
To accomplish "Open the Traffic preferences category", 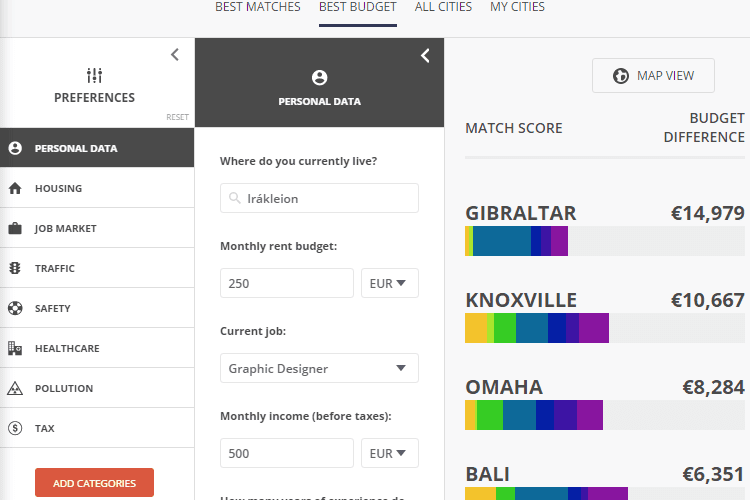I will [x=97, y=268].
